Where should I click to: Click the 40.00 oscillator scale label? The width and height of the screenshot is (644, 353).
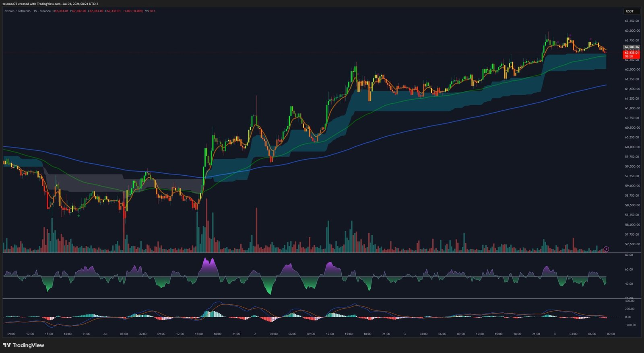629,284
